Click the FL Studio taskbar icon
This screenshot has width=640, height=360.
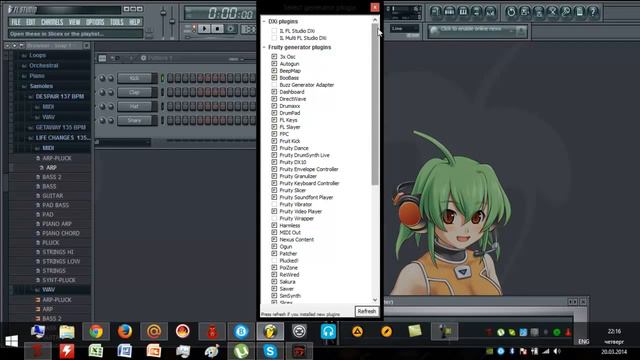[x=270, y=331]
